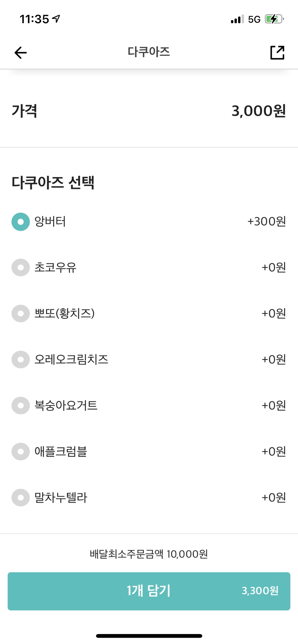
Task: Tap the location arrow status icon
Action: [x=57, y=19]
